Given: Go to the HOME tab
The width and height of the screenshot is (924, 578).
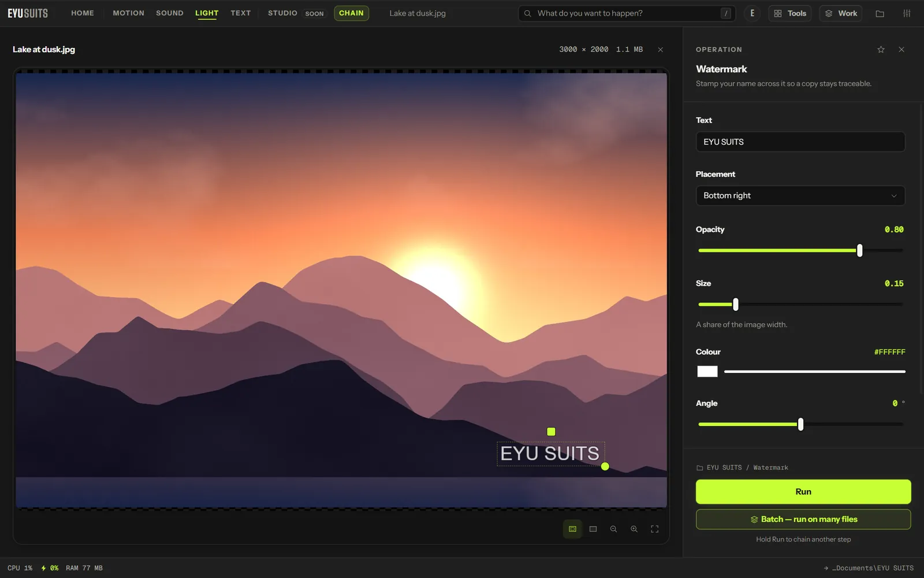Looking at the screenshot, I should click(x=83, y=13).
